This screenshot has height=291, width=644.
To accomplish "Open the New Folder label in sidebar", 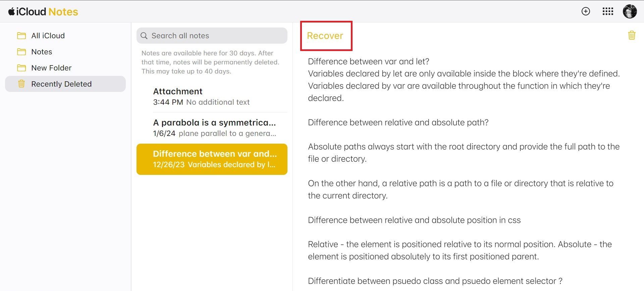I will coord(51,68).
